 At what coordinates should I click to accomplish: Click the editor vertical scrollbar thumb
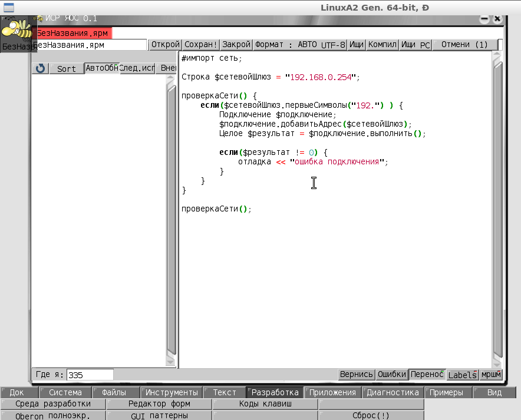(497, 209)
